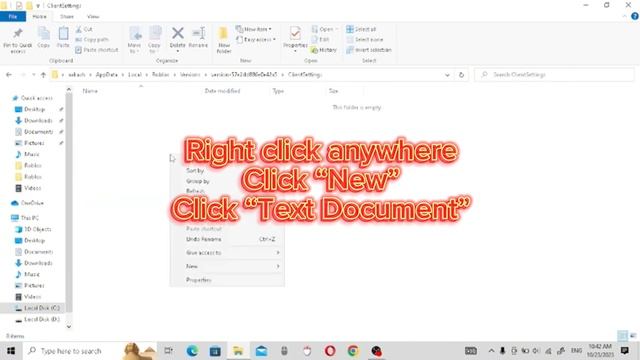Sort by the Type column header
This screenshot has width=640, height=360.
(x=278, y=91)
